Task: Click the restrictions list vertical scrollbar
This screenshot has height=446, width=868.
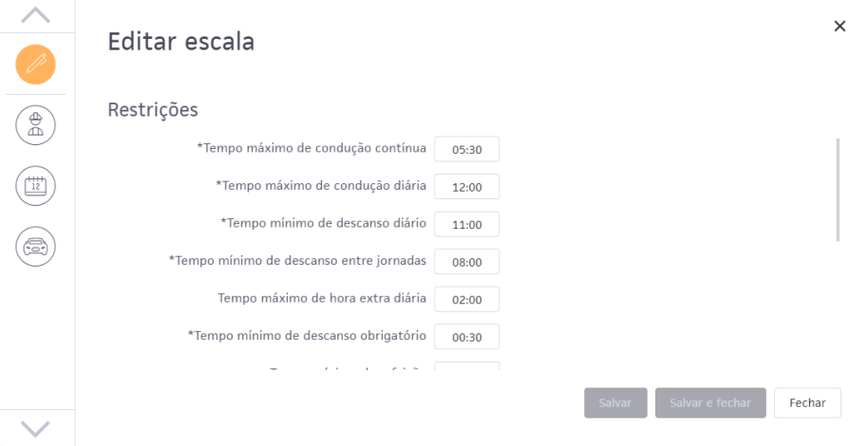Action: pos(838,190)
